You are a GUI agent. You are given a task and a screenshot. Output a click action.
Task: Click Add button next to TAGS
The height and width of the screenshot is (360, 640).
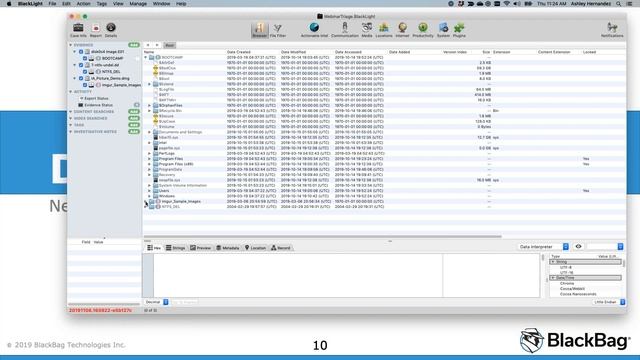point(134,125)
